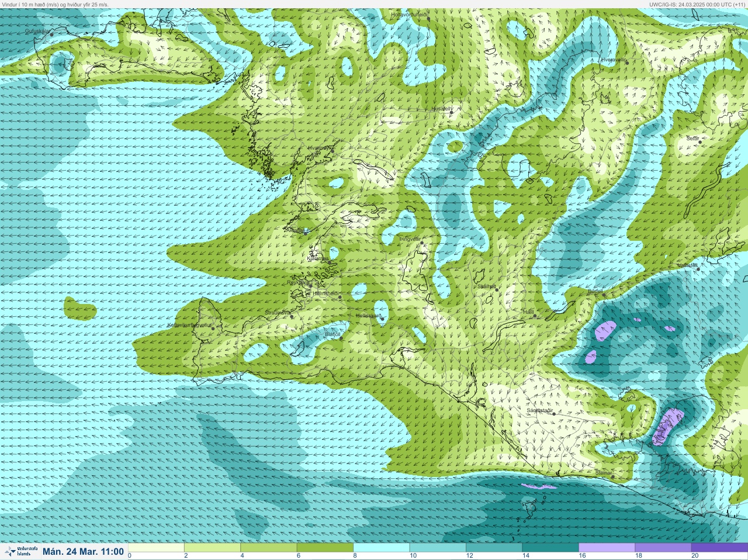Pick the 4–6 m/s green legend swatch
This screenshot has height=560, width=748.
269,548
